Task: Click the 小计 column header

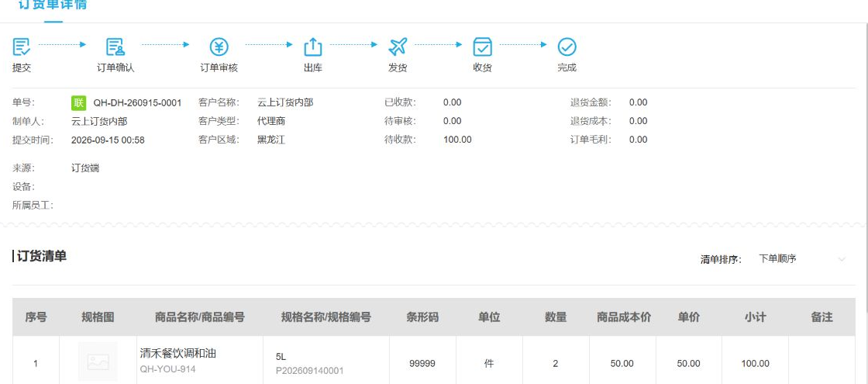Action: [x=755, y=317]
